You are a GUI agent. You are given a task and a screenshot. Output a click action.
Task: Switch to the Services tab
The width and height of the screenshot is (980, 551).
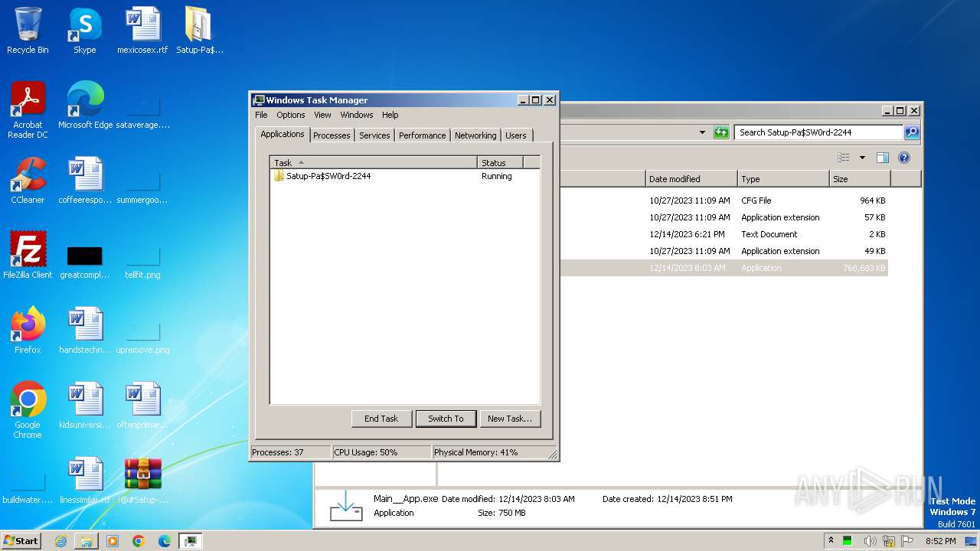tap(374, 135)
